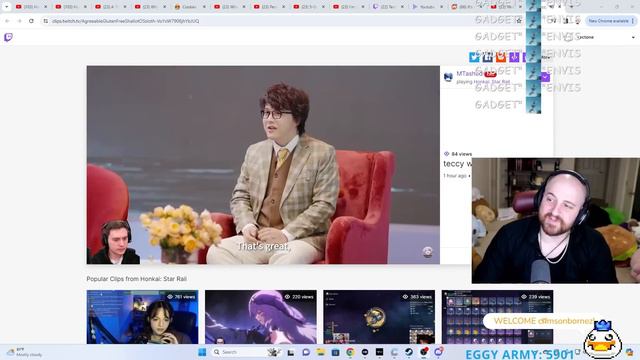640x360 pixels.
Task: Go forward in browser history
Action: (x=19, y=21)
